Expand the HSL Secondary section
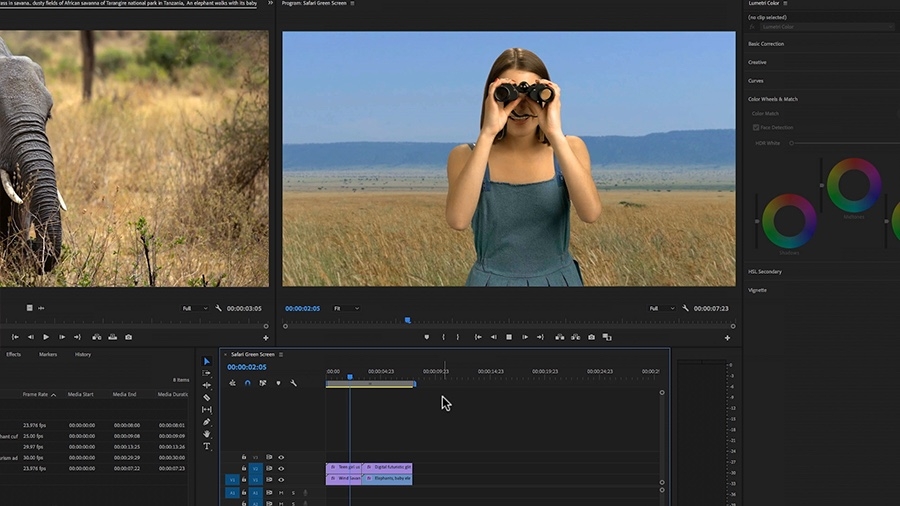This screenshot has height=506, width=900. click(765, 271)
